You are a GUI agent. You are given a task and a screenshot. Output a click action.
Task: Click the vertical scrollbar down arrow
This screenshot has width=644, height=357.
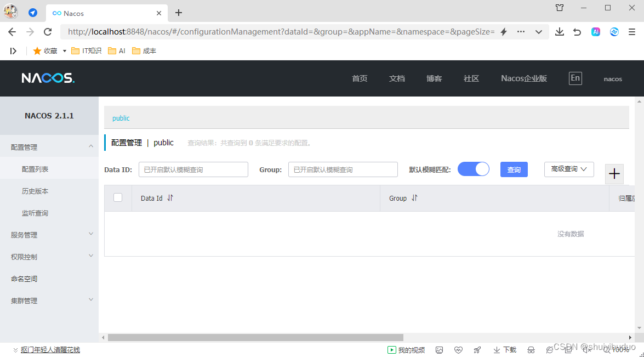point(639,328)
